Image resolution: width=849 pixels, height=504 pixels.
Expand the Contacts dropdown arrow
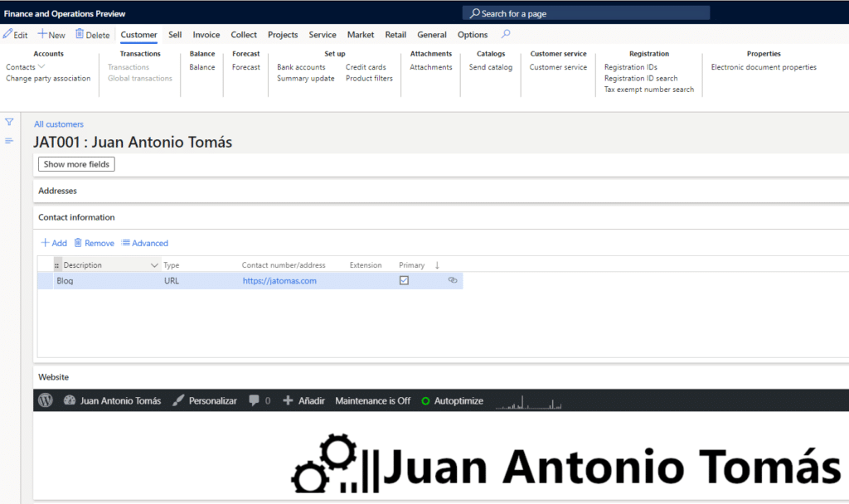tap(41, 66)
